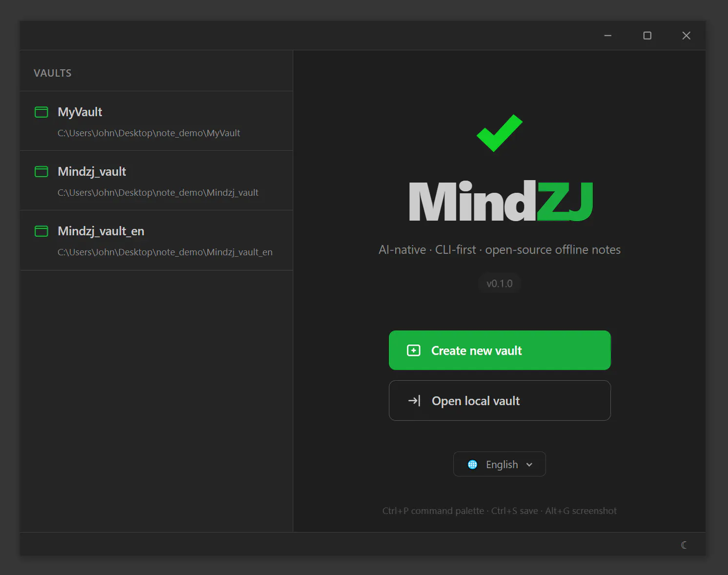Toggle dark mode with the moon icon
This screenshot has height=575, width=728.
684,545
